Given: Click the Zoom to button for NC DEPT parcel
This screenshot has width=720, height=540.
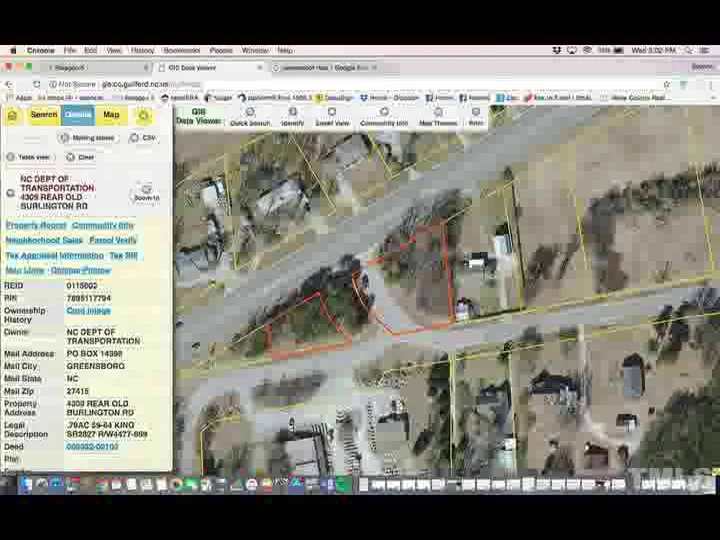Looking at the screenshot, I should (x=146, y=193).
